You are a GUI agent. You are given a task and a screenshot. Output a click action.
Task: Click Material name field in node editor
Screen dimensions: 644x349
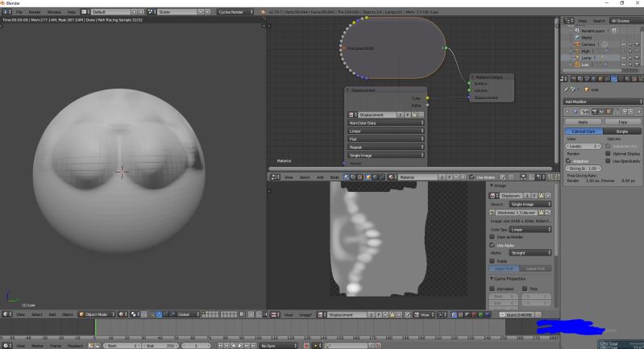(x=418, y=177)
